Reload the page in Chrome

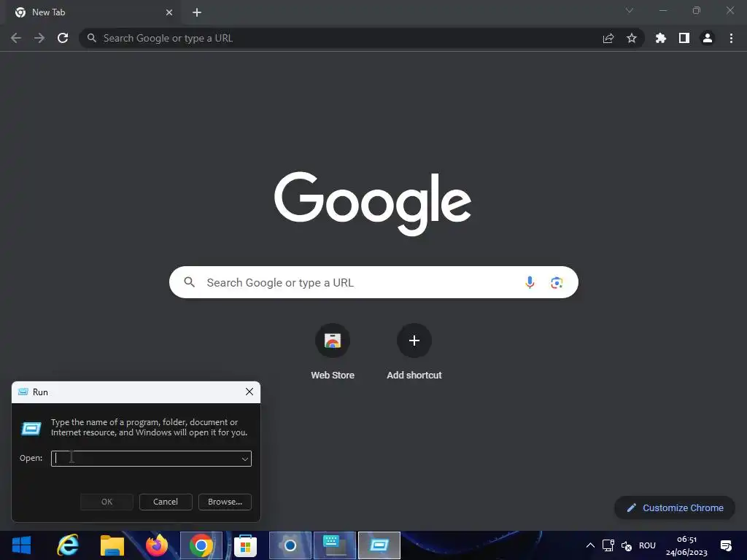[63, 38]
